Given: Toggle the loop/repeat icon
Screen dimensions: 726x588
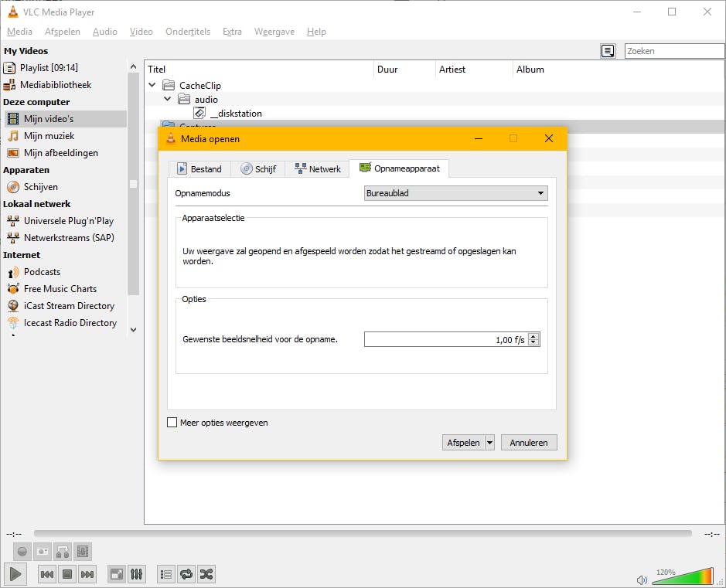Looking at the screenshot, I should coord(186,574).
